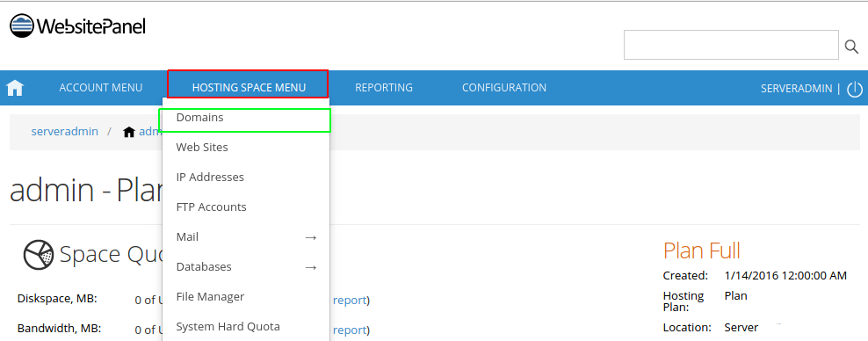The height and width of the screenshot is (341, 868).
Task: Focus the search input field
Action: 731,45
